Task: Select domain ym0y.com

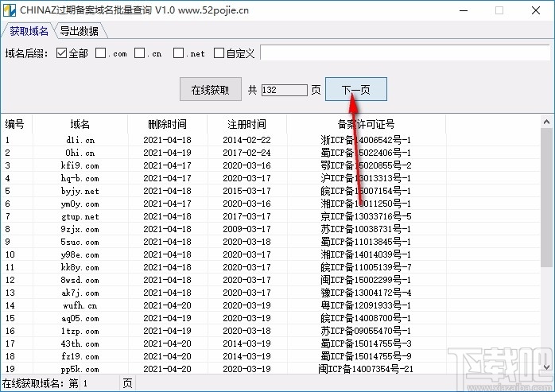Action: (80, 204)
